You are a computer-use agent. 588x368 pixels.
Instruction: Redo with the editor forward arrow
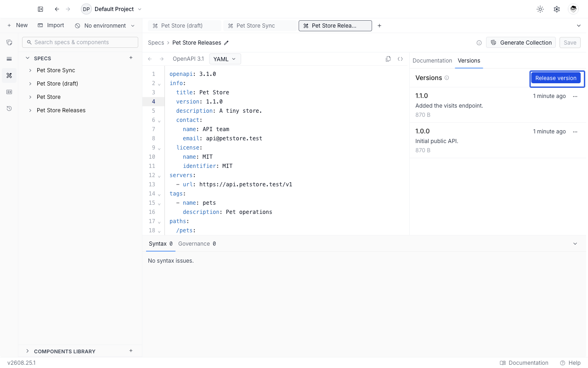coord(162,59)
